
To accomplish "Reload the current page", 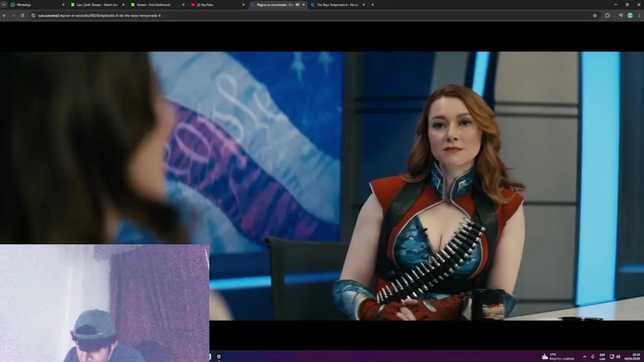I will pyautogui.click(x=22, y=16).
